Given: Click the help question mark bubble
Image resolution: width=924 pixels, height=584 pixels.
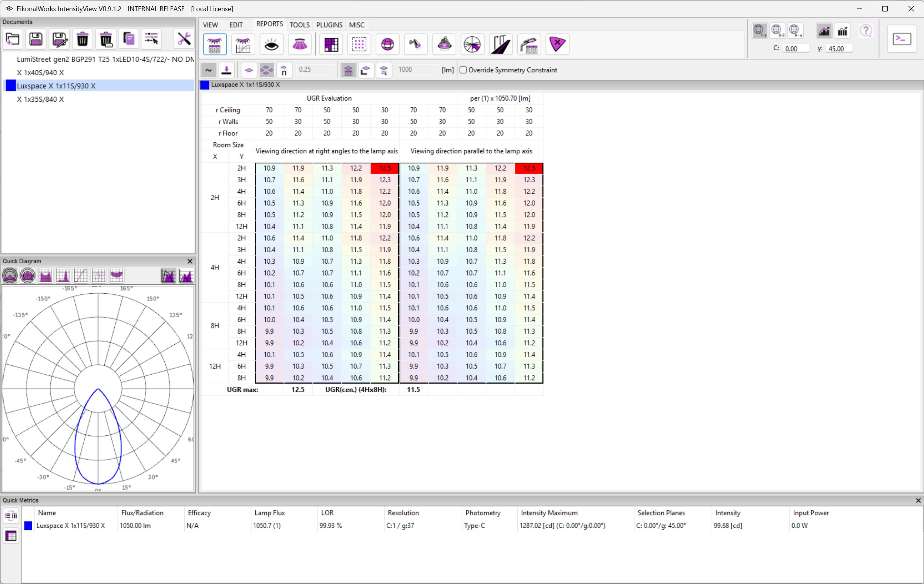Looking at the screenshot, I should (866, 31).
